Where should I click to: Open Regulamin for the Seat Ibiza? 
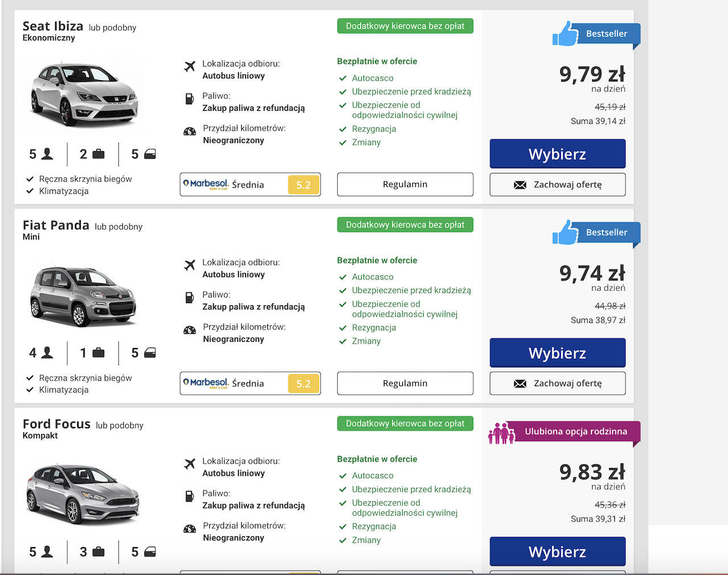pos(405,184)
